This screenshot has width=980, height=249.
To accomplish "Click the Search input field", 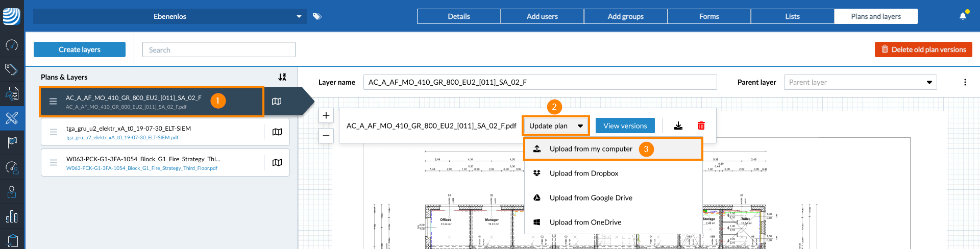I will click(x=218, y=50).
